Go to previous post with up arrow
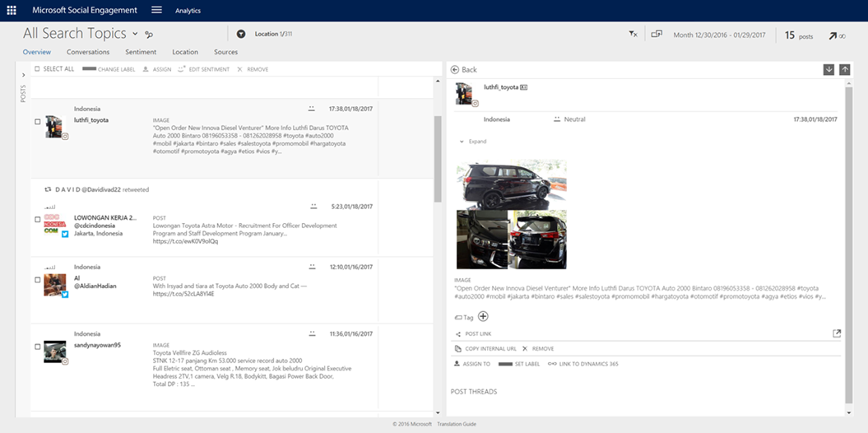Image resolution: width=868 pixels, height=433 pixels. click(x=845, y=69)
